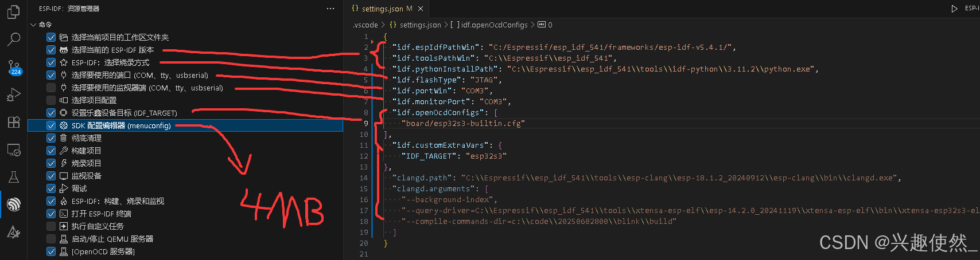
Task: Toggle checkbox for 烧录项目
Action: coord(51,163)
